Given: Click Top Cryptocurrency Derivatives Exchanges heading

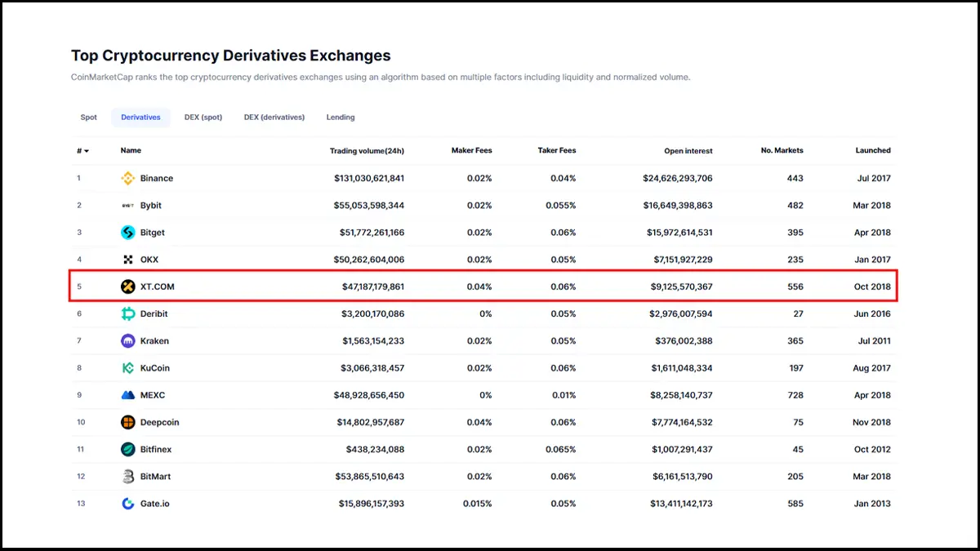Looking at the screenshot, I should tap(231, 56).
